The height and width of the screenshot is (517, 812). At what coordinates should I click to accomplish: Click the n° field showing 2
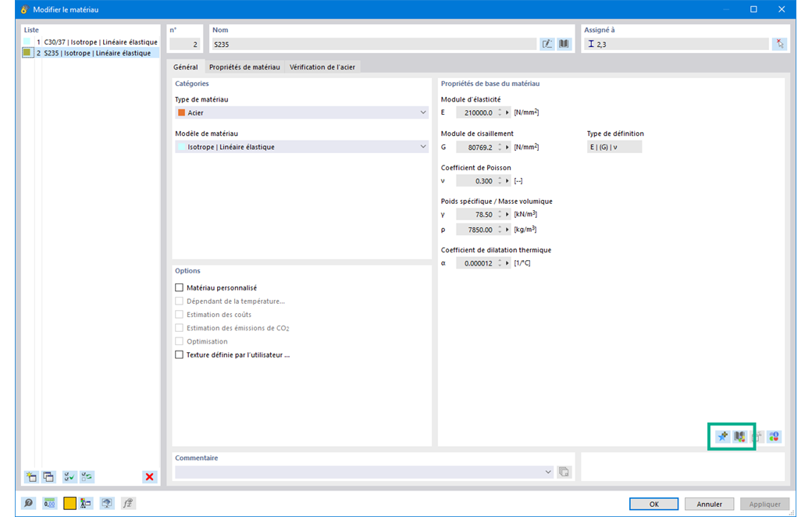pos(185,45)
